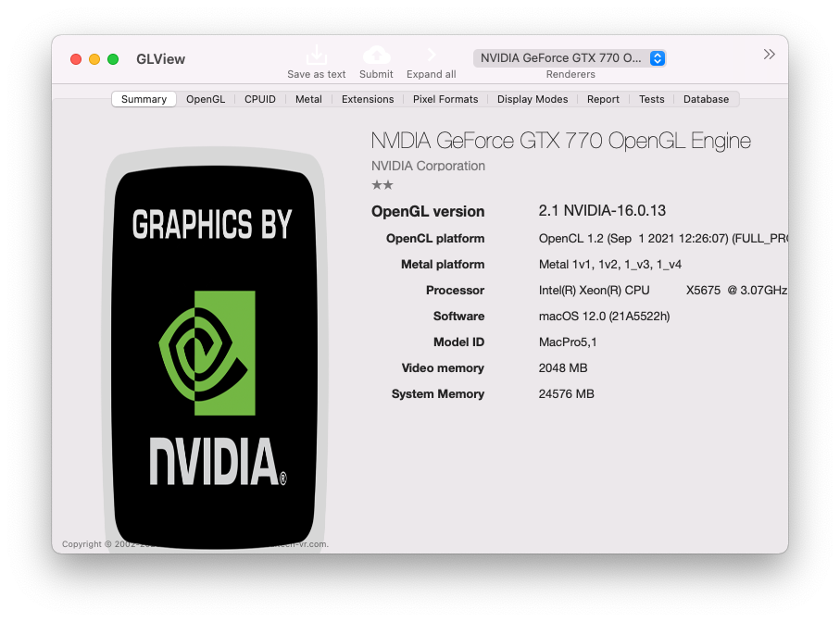Open the Metal tab

(x=308, y=99)
